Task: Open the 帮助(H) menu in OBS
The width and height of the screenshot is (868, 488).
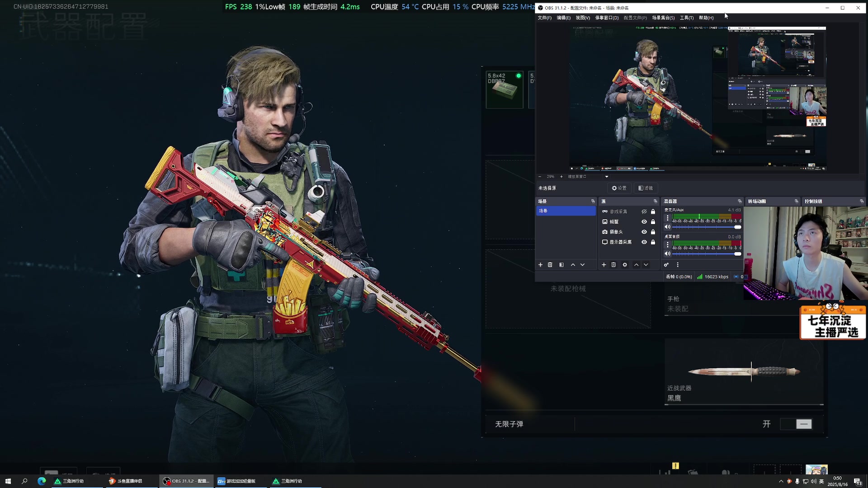Action: [x=706, y=18]
